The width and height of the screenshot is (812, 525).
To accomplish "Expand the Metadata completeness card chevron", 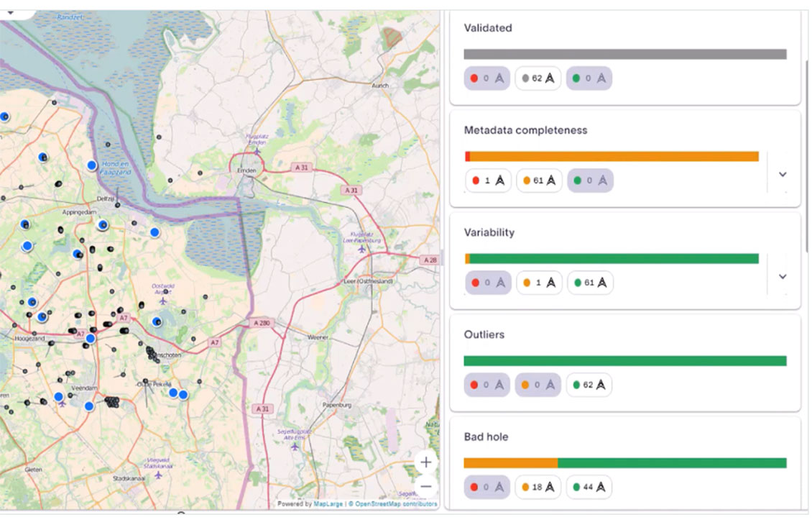I will tap(783, 174).
